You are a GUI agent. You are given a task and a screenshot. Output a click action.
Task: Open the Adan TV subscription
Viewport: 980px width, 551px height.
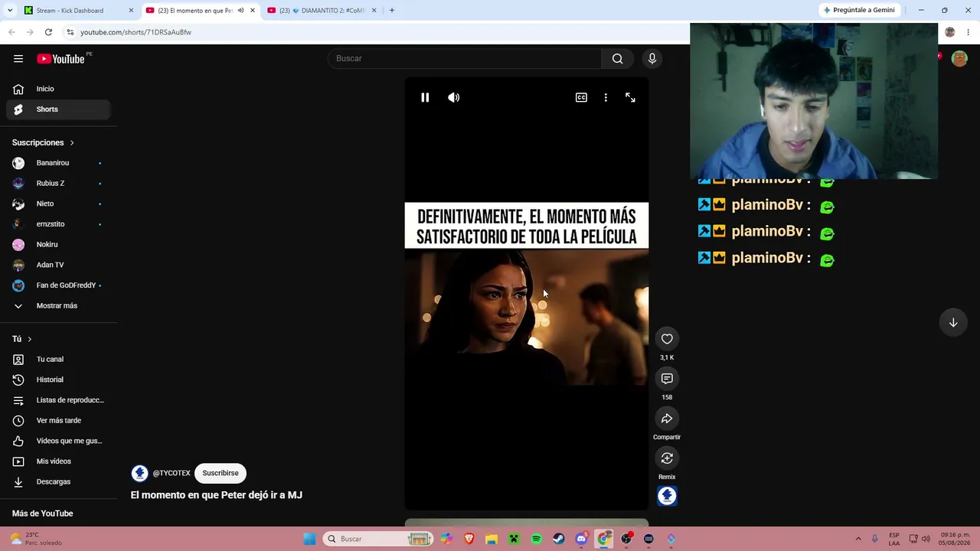[x=58, y=265]
